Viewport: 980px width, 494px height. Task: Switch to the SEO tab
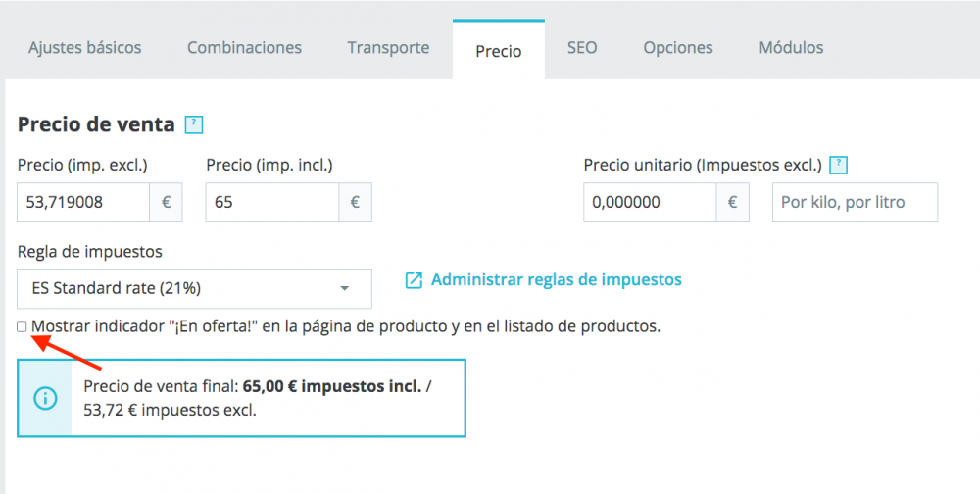point(582,47)
